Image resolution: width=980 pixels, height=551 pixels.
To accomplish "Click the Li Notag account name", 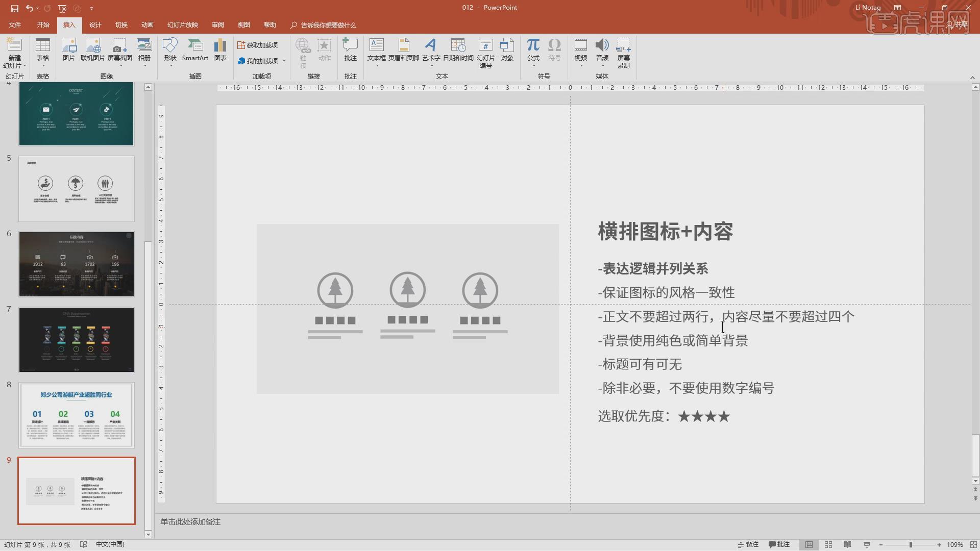I will point(868,8).
